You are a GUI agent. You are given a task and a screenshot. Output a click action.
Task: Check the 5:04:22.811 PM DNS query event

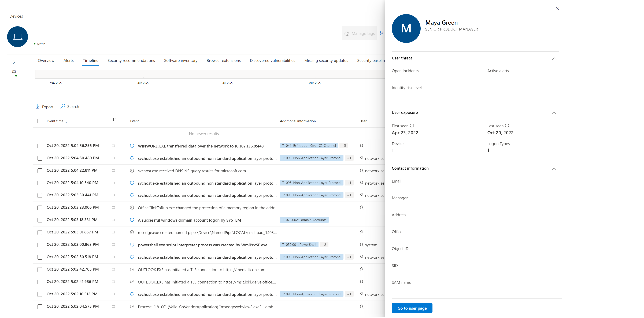coord(40,171)
